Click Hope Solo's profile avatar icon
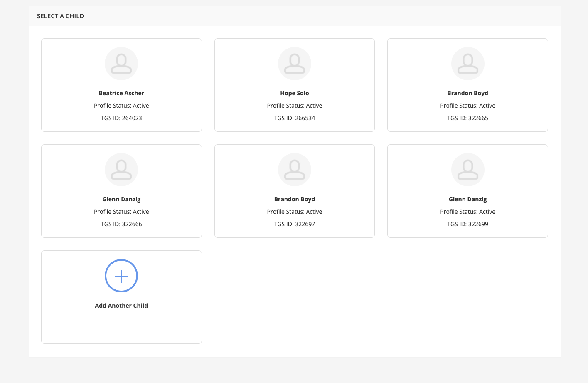The width and height of the screenshot is (588, 383). pyautogui.click(x=294, y=64)
